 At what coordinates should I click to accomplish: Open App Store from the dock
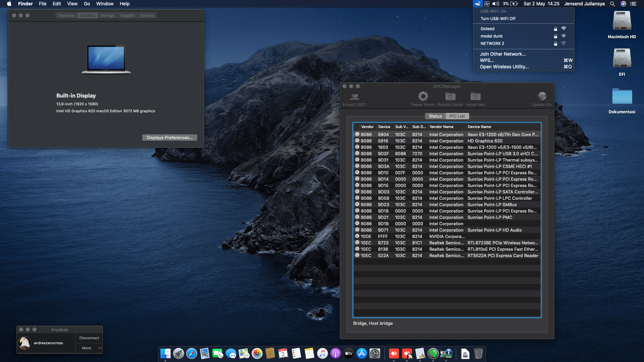click(x=362, y=353)
